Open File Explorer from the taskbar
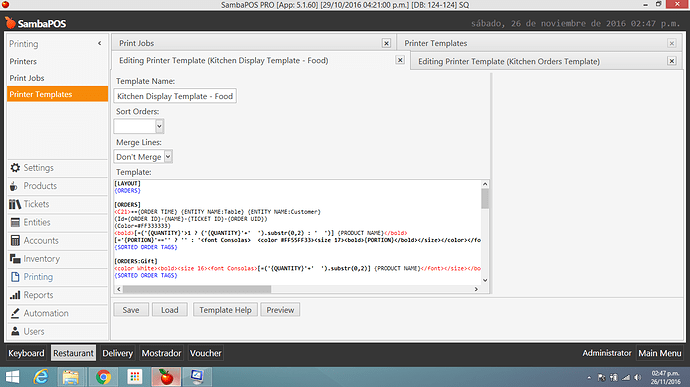 click(x=70, y=377)
